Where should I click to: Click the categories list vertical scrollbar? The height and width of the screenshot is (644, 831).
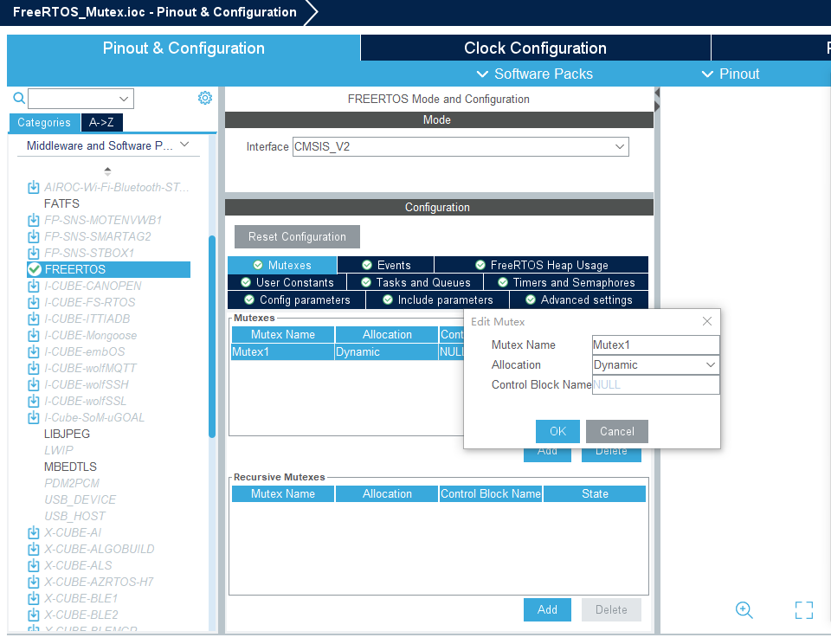tap(212, 337)
